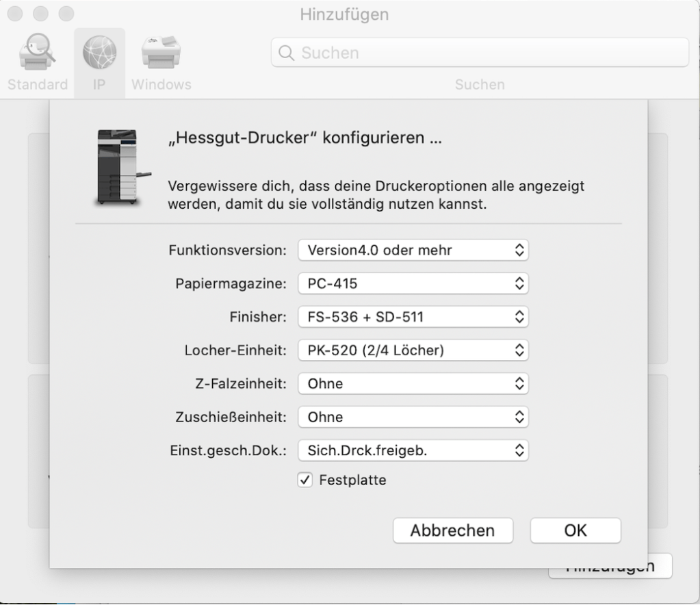
Task: Open the Funktionsversion dropdown
Action: click(x=413, y=250)
